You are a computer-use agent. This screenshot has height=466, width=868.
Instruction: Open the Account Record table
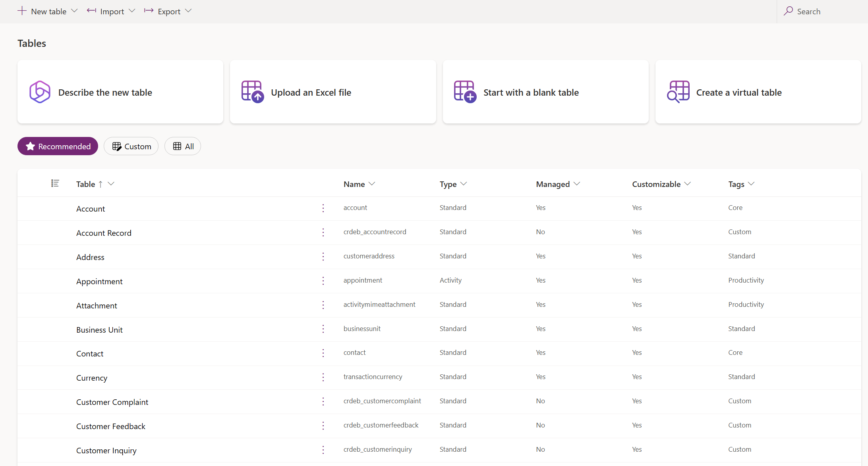coord(104,233)
